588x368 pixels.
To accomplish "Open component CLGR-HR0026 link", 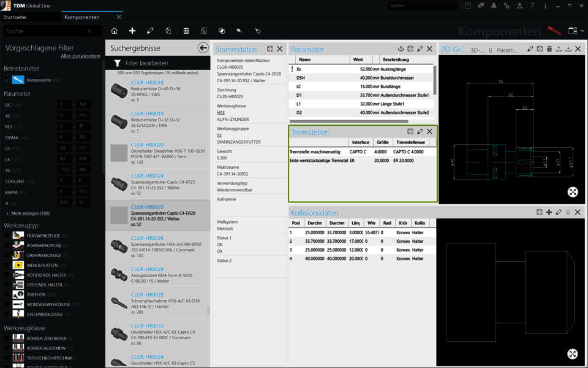I will (147, 238).
